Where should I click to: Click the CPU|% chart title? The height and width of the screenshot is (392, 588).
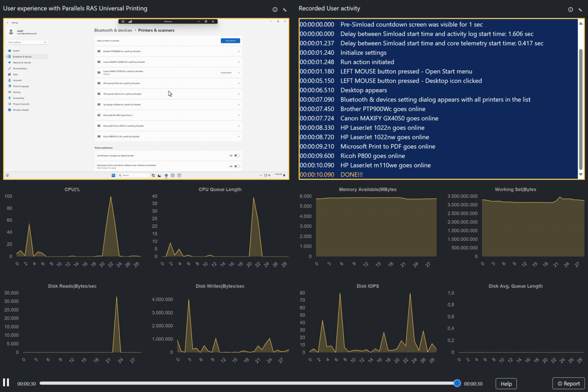(x=72, y=189)
